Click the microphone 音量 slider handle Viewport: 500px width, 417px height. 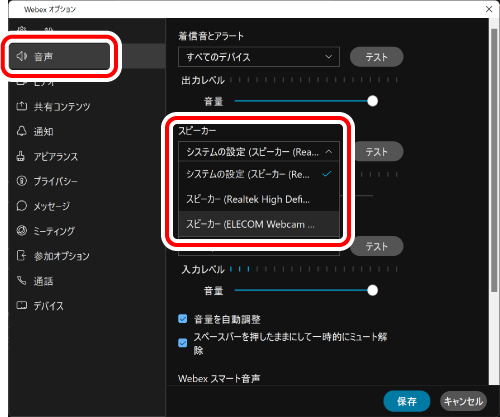point(372,290)
